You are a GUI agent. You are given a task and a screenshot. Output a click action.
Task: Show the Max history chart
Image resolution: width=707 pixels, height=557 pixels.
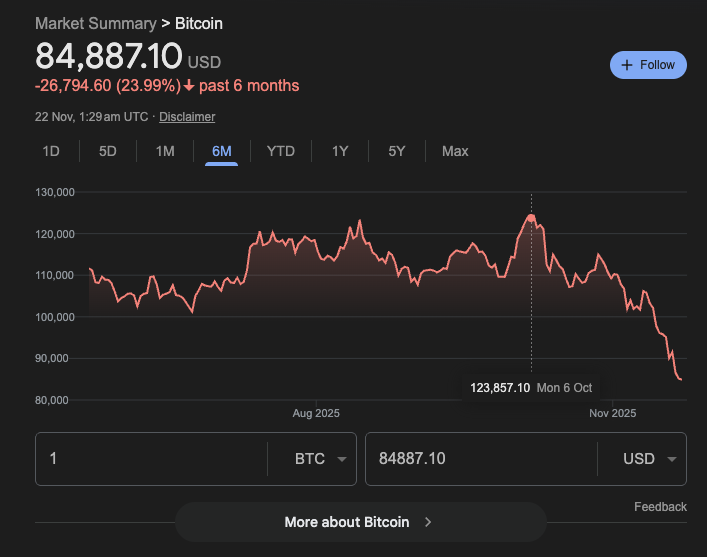coord(455,151)
